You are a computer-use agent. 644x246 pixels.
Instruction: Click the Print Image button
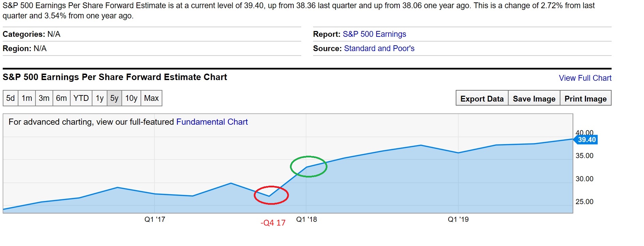pos(585,99)
